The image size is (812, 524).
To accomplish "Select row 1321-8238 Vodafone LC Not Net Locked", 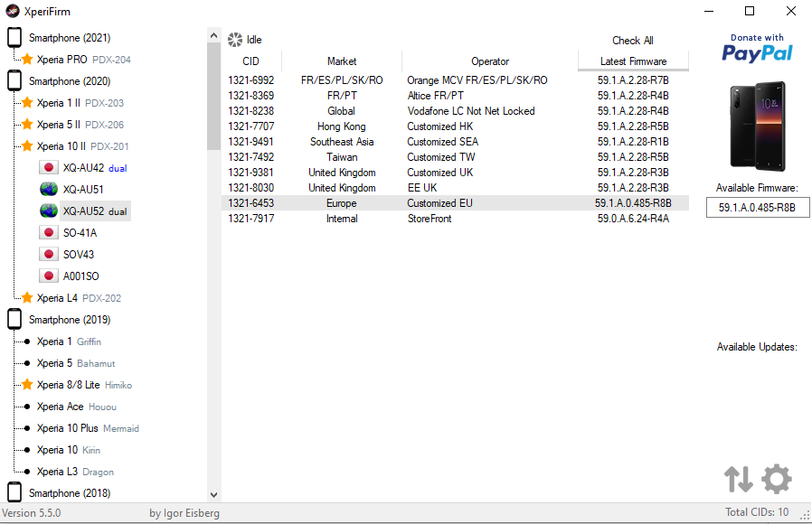I will click(456, 111).
